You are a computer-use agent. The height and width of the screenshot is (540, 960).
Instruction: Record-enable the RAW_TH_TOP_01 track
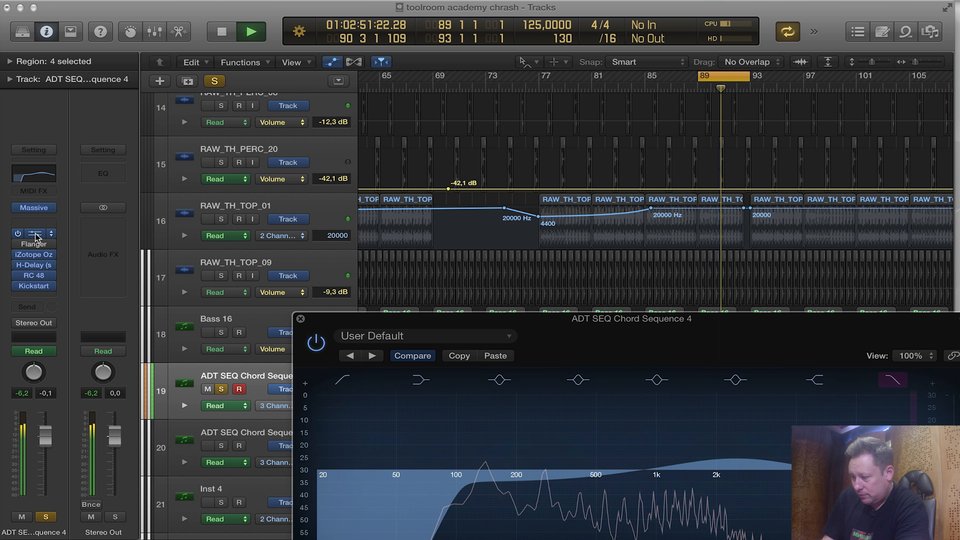239,219
